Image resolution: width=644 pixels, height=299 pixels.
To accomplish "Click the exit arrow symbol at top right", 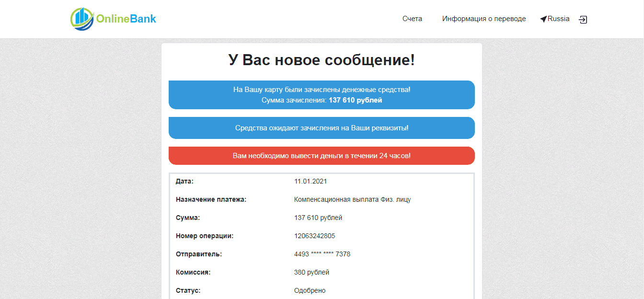I will [583, 19].
